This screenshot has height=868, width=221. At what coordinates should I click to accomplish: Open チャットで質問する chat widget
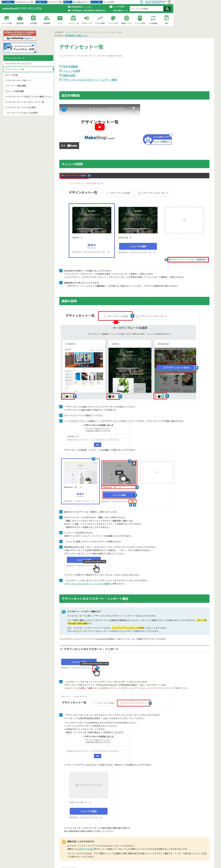[x=157, y=139]
